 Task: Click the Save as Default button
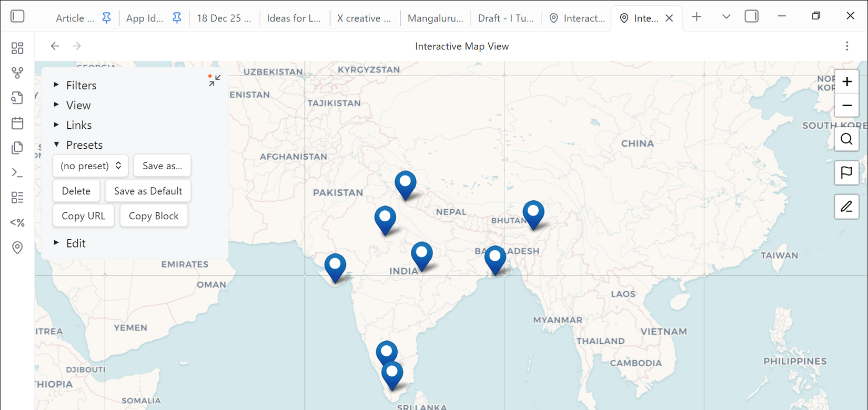(148, 191)
